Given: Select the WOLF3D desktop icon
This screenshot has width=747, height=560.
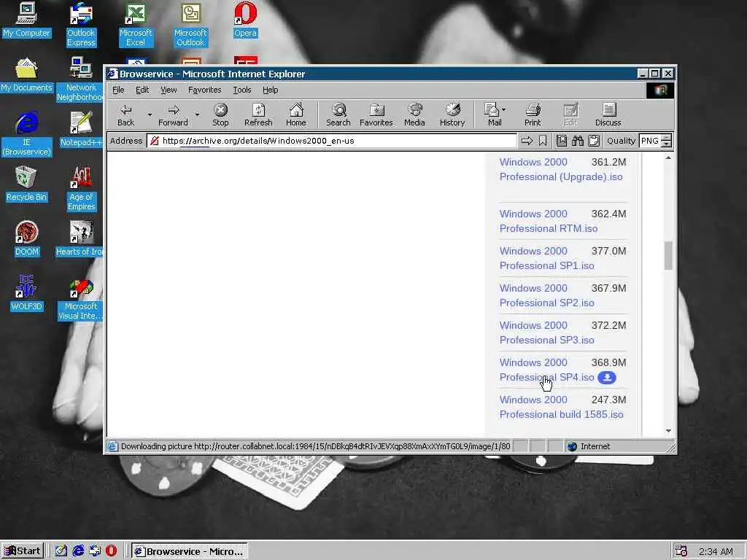Looking at the screenshot, I should tap(26, 293).
